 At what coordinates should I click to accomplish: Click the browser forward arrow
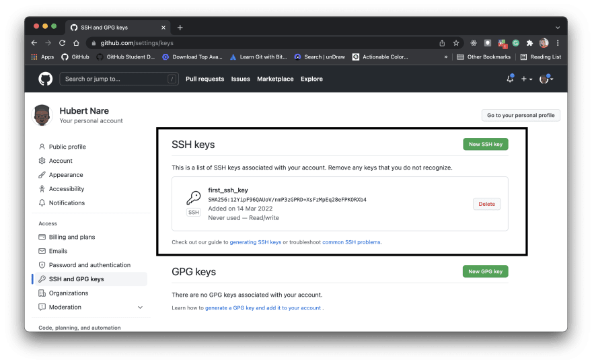click(48, 43)
